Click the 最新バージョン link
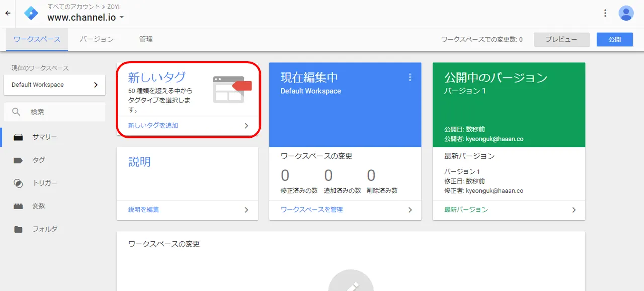 click(x=466, y=210)
